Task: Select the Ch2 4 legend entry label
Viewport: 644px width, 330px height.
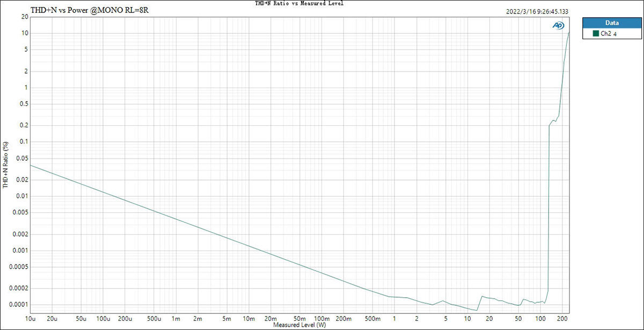Action: (609, 34)
